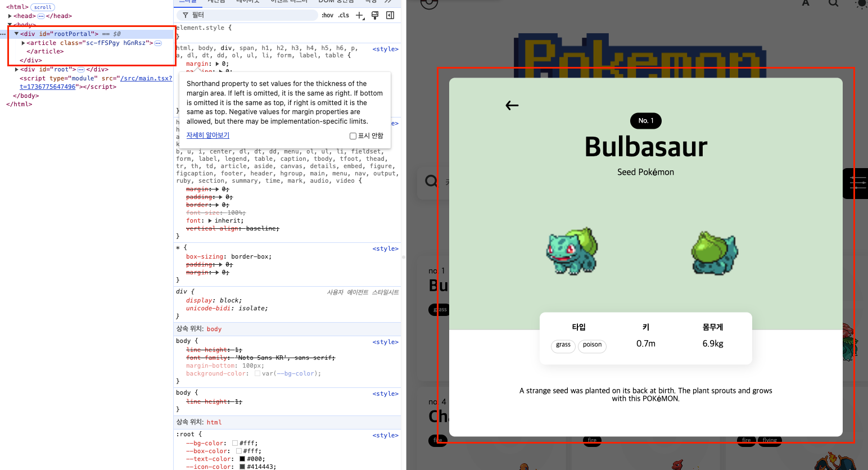Viewport: 868px width, 470px height.
Task: Click the --icon-color #414443 color swatch
Action: click(242, 467)
